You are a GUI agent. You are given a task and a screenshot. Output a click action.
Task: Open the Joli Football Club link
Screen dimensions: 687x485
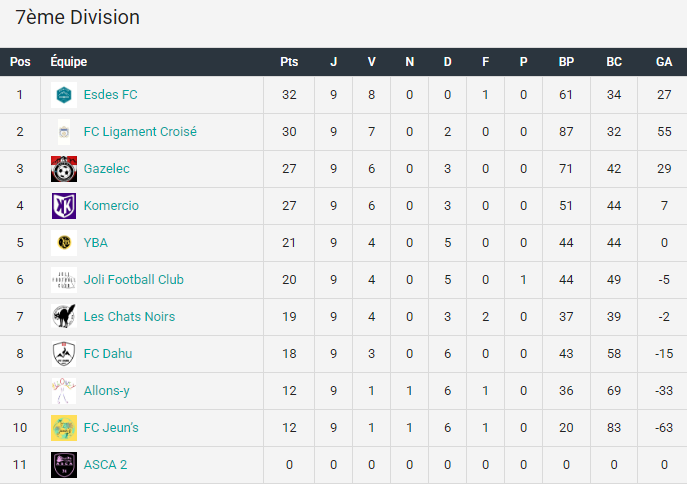pyautogui.click(x=134, y=280)
